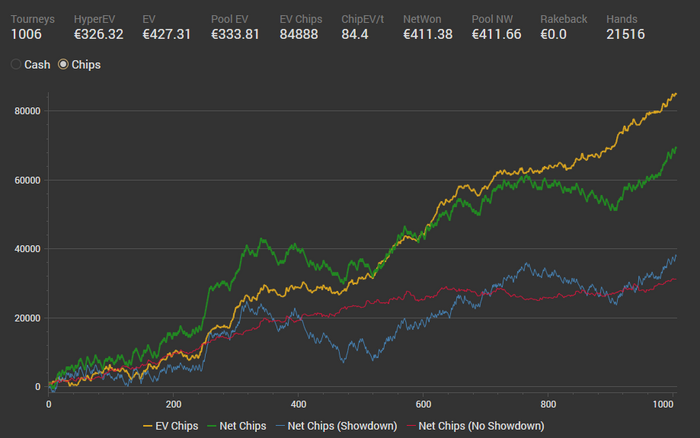Click the 20000 y-axis label
Viewport: 700px width, 438px height.
point(28,318)
